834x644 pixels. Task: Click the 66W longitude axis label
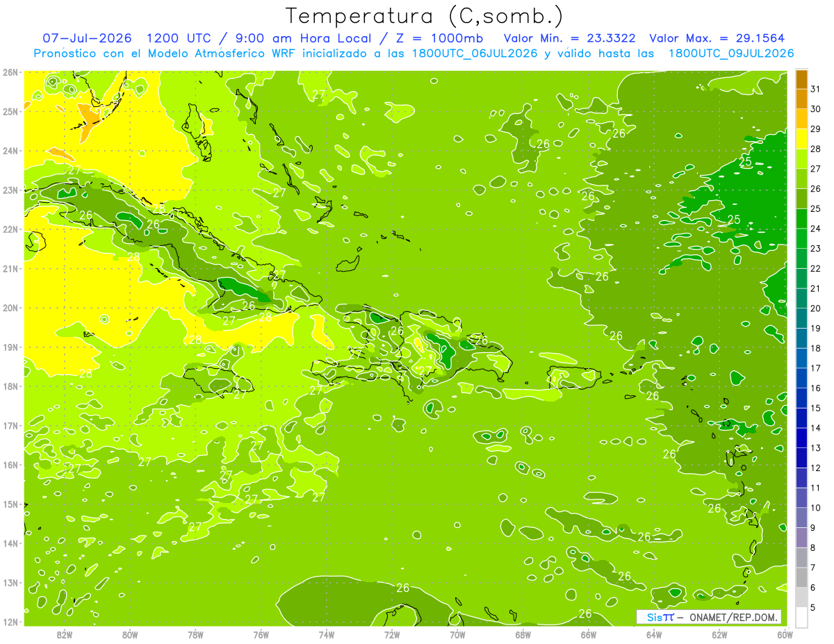[589, 634]
